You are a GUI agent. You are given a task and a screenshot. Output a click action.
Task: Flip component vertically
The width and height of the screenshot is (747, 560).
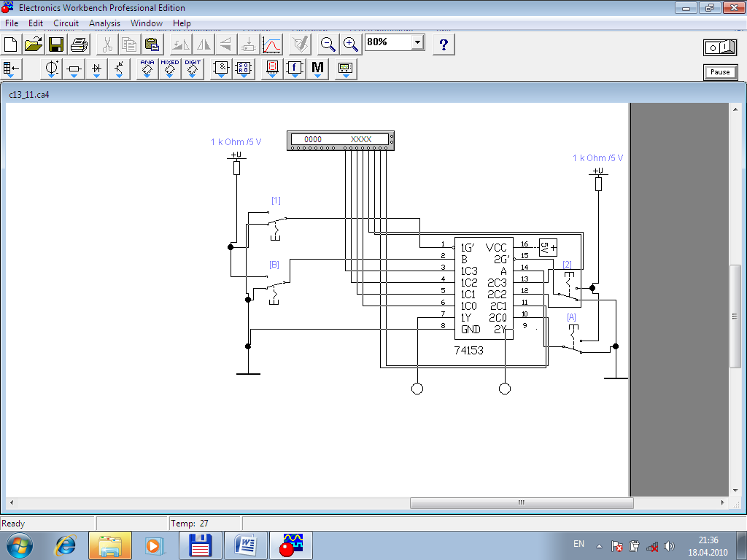pos(226,44)
